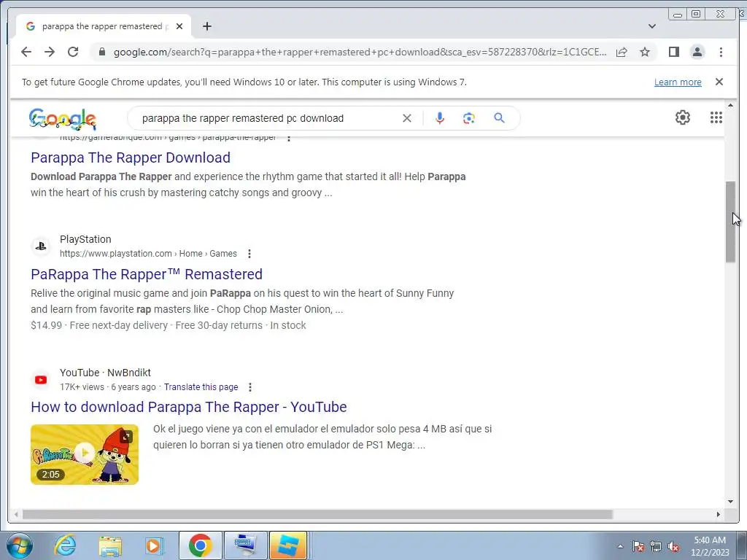This screenshot has height=560, width=747.
Task: Open Learn more about Chrome updates
Action: pyautogui.click(x=678, y=82)
